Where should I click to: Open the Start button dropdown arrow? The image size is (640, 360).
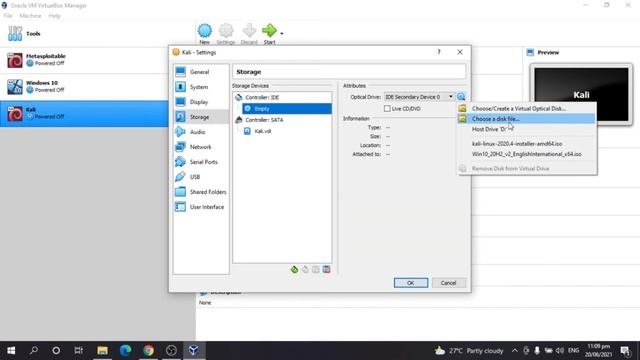pyautogui.click(x=282, y=33)
